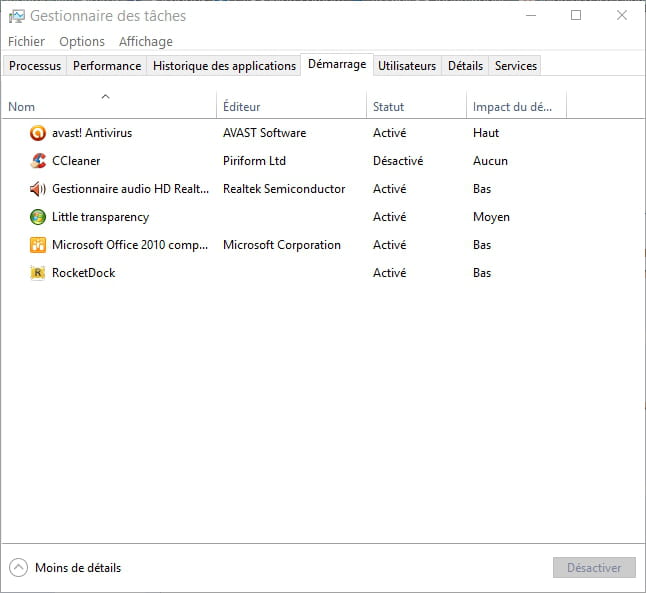The image size is (646, 593).
Task: Click the Microsoft Corporation publisher cell
Action: coord(282,245)
